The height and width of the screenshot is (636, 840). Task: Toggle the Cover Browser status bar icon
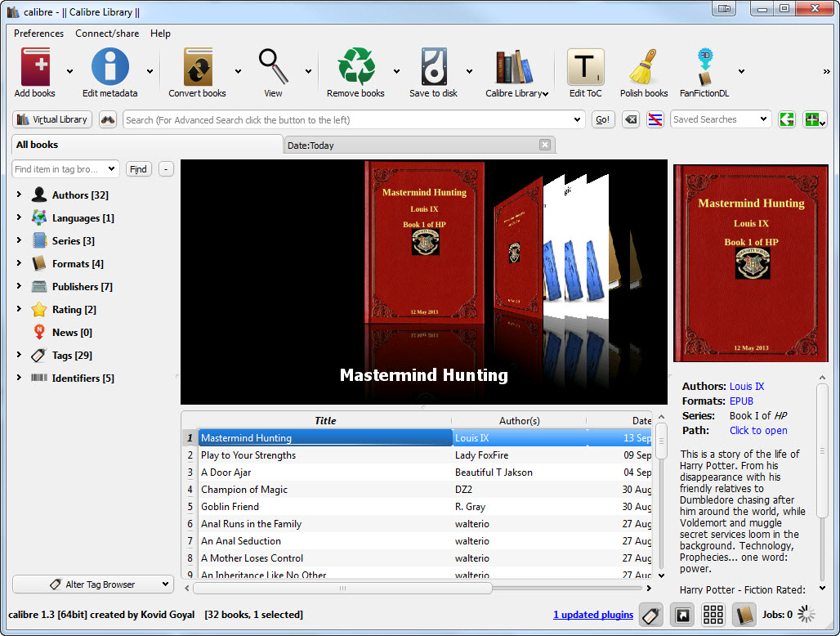682,615
